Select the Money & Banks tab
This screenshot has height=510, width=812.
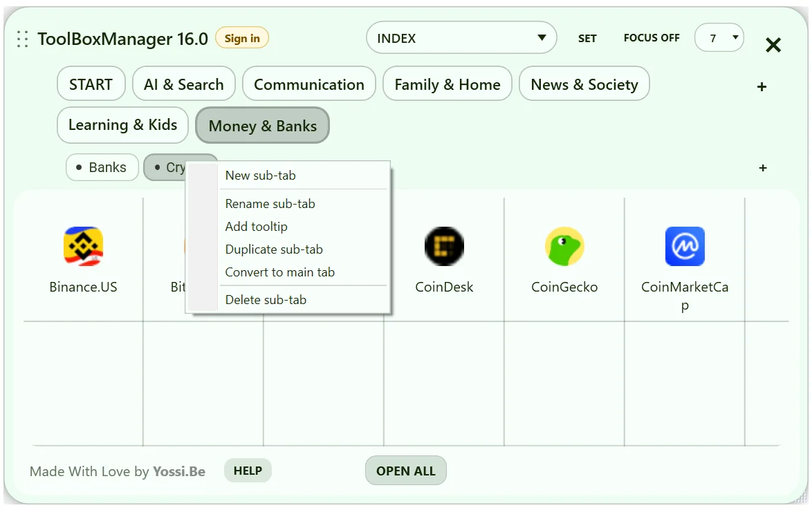tap(263, 125)
